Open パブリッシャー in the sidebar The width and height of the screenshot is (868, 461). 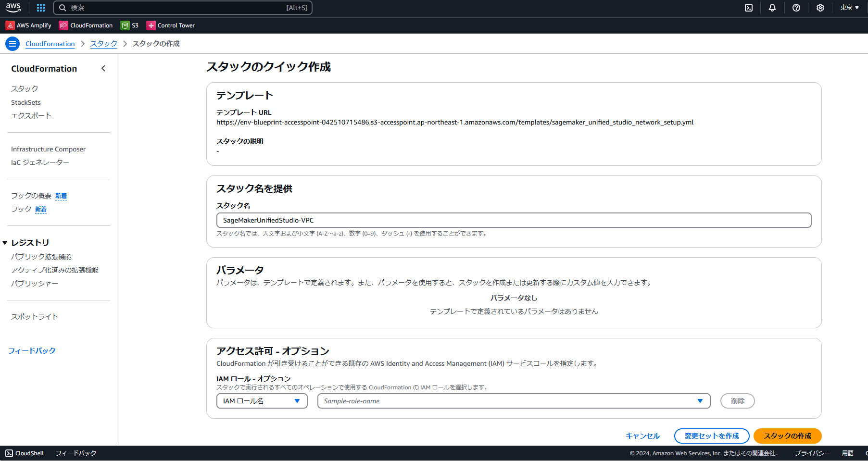point(35,284)
